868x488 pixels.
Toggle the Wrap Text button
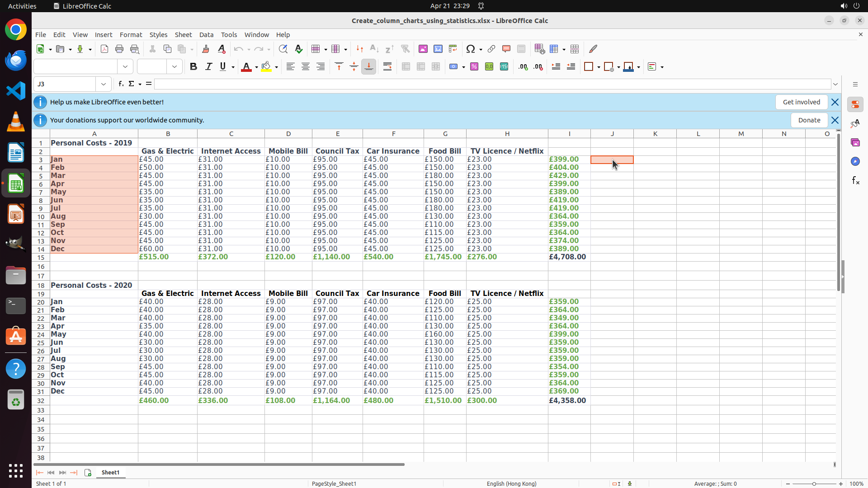pos(387,67)
